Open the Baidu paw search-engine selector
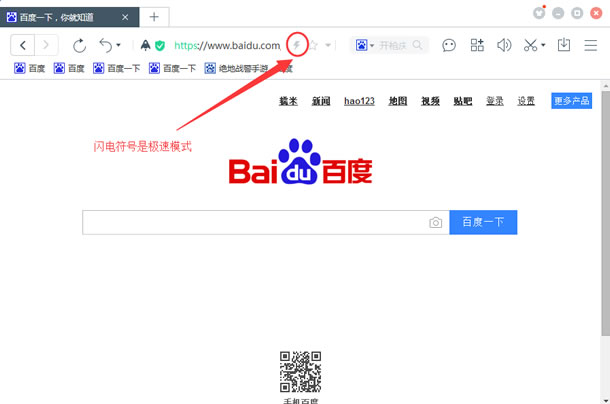This screenshot has width=610, height=404. point(365,45)
